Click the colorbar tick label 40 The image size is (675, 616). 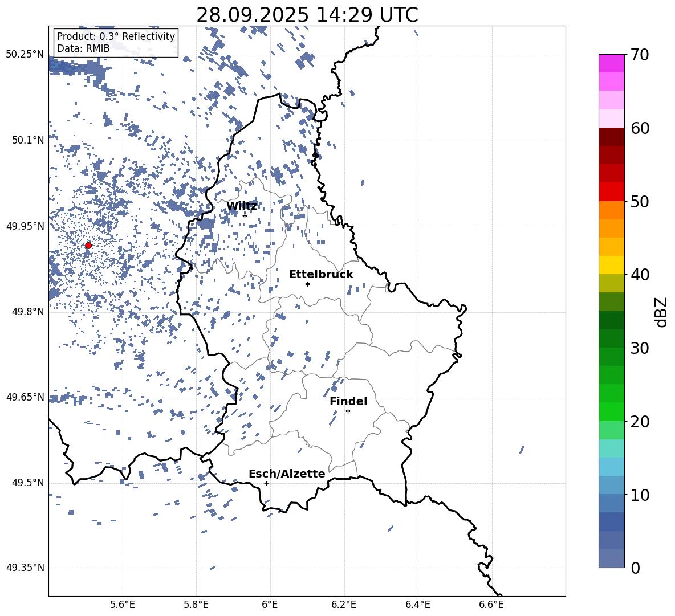[x=640, y=275]
